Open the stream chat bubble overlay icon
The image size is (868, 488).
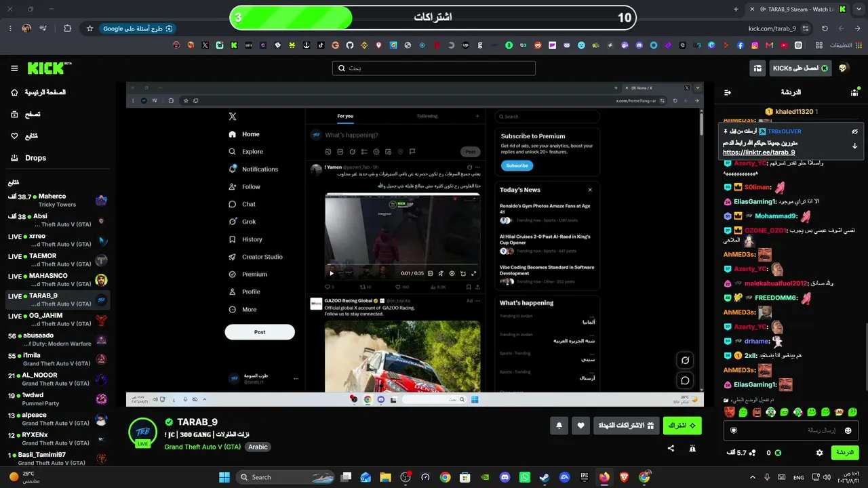point(685,381)
